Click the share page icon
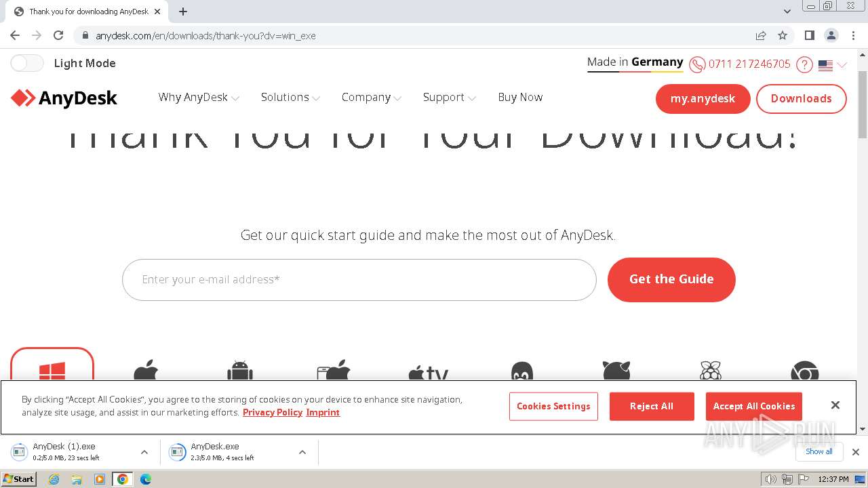868x488 pixels. point(761,35)
